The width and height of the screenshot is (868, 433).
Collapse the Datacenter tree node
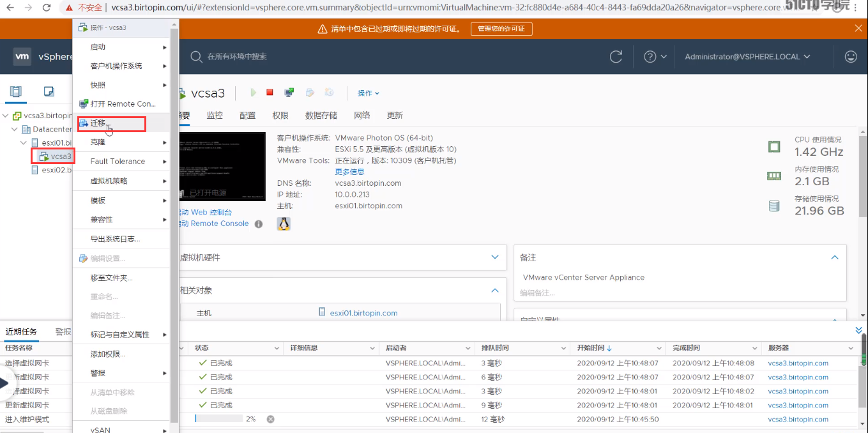click(x=15, y=129)
